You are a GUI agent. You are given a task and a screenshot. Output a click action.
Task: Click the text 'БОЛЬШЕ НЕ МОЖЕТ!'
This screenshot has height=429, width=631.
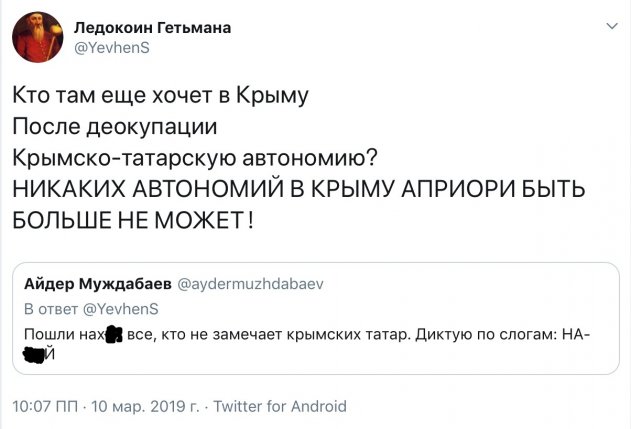point(133,218)
